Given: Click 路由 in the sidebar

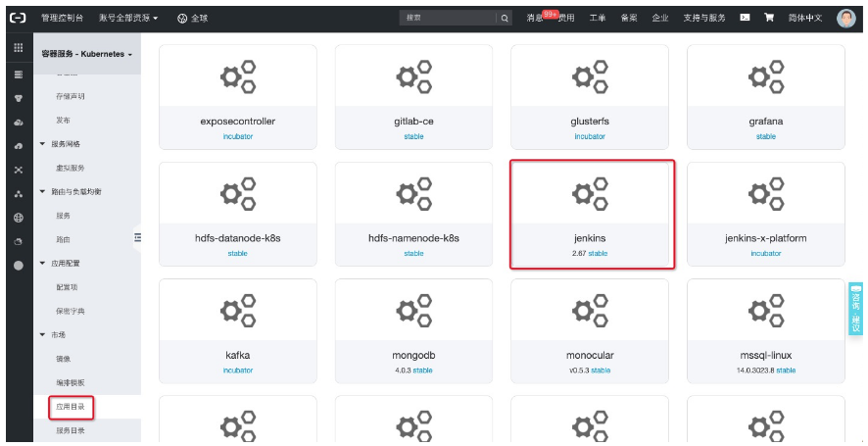Looking at the screenshot, I should (x=63, y=239).
